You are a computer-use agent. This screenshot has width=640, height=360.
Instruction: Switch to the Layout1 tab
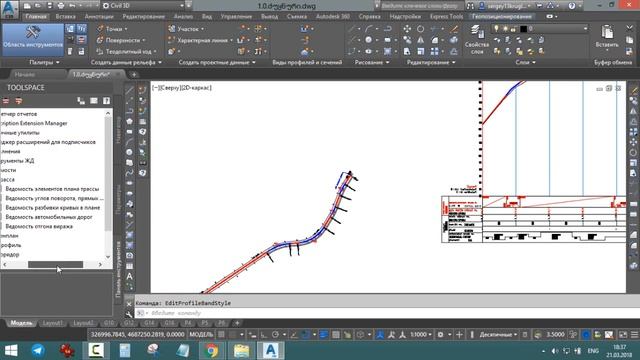click(x=53, y=323)
